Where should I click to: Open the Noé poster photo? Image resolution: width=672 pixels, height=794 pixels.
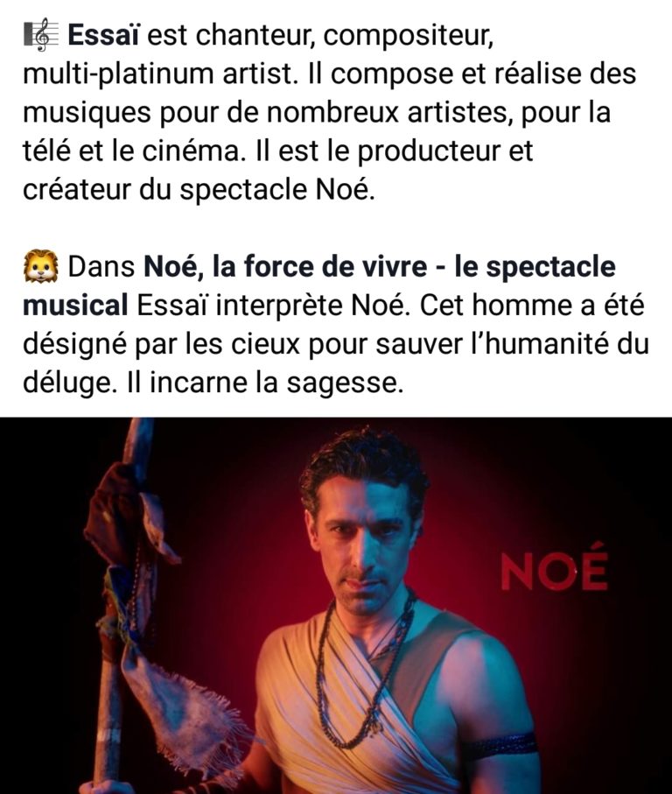(336, 606)
